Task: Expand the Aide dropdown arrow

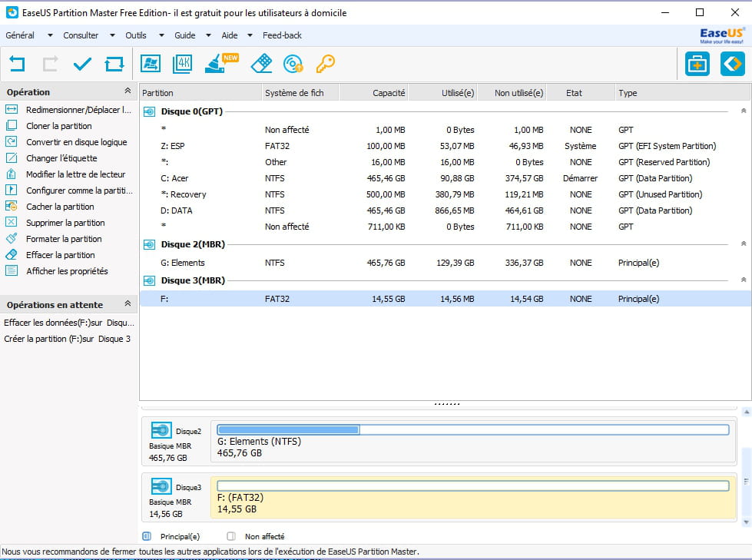Action: [250, 35]
